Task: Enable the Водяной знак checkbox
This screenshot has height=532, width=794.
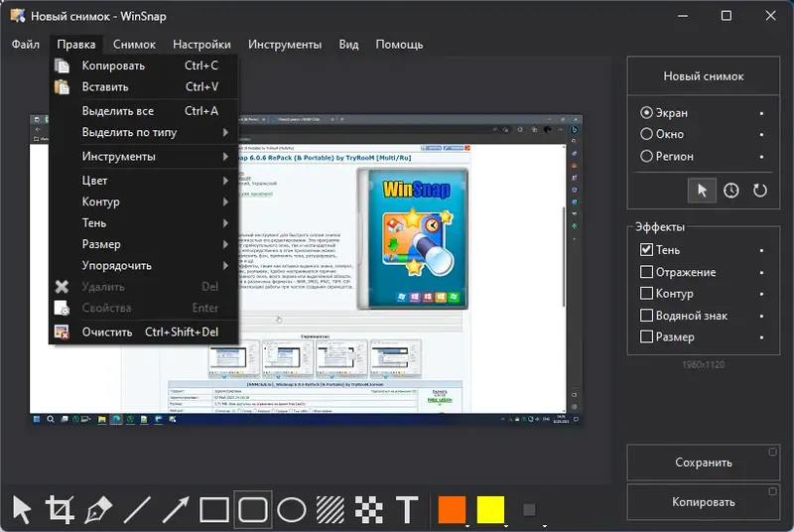Action: [x=646, y=316]
